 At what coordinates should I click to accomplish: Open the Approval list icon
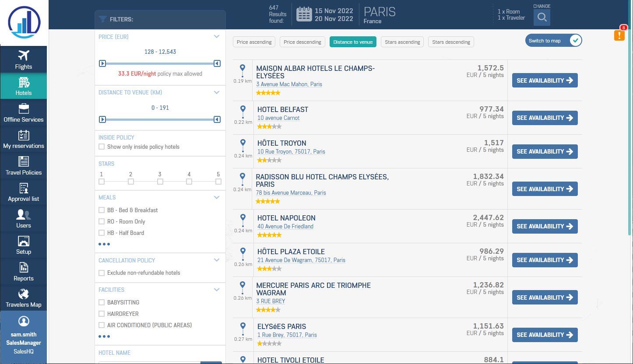(x=23, y=188)
